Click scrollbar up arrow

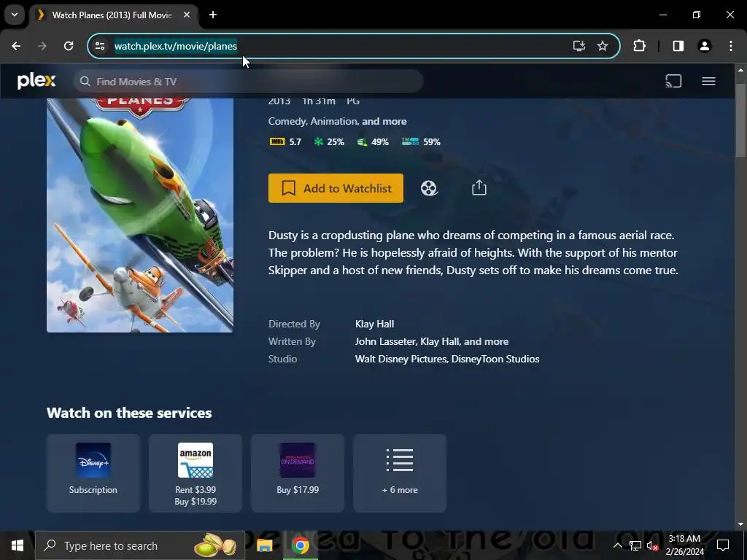(x=740, y=69)
